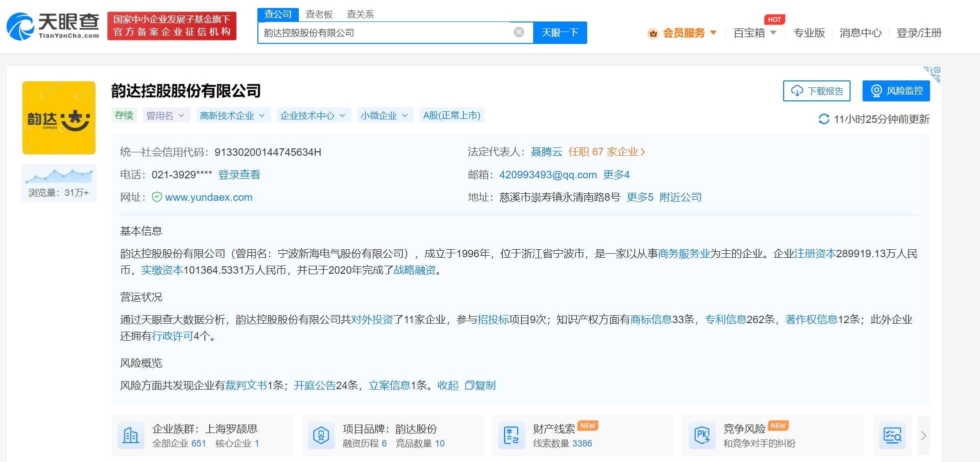
Task: Click the 复制 copy icon link
Action: 480,386
